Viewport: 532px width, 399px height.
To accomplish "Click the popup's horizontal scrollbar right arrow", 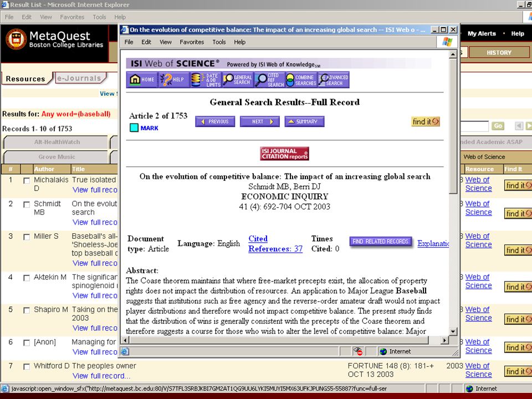I will click(x=444, y=340).
